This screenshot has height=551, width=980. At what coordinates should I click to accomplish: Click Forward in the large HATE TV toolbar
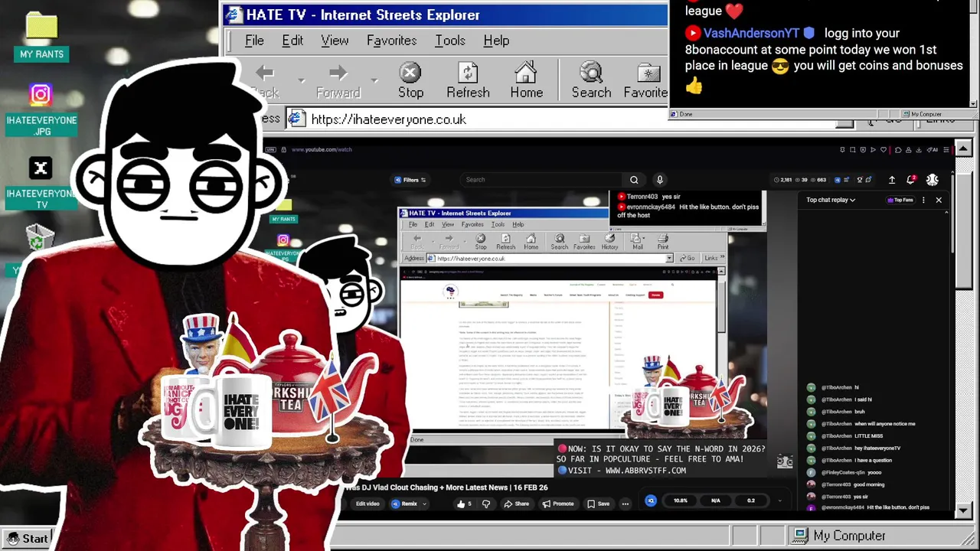click(x=338, y=80)
